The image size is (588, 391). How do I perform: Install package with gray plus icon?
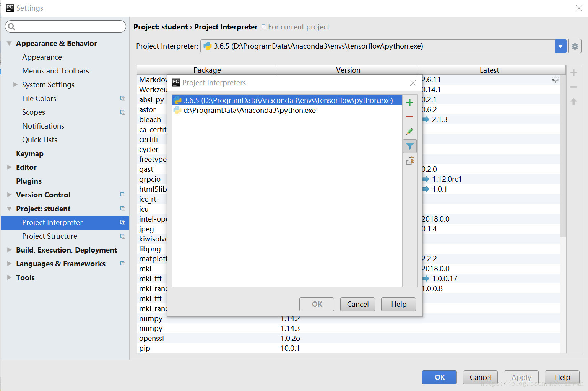[573, 73]
